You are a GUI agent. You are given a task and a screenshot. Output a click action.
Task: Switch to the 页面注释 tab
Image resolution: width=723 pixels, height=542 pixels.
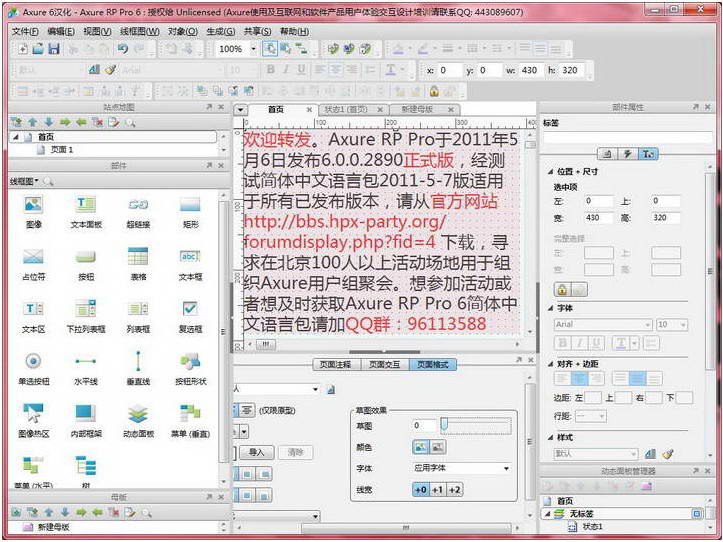335,364
